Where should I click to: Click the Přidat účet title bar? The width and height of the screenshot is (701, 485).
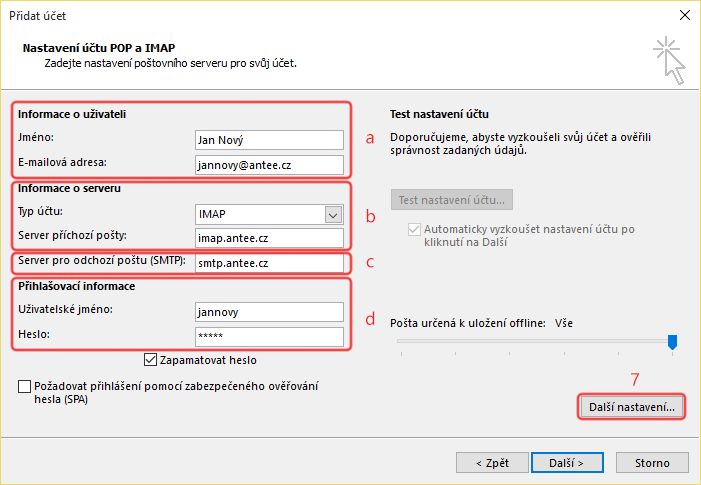pos(300,16)
